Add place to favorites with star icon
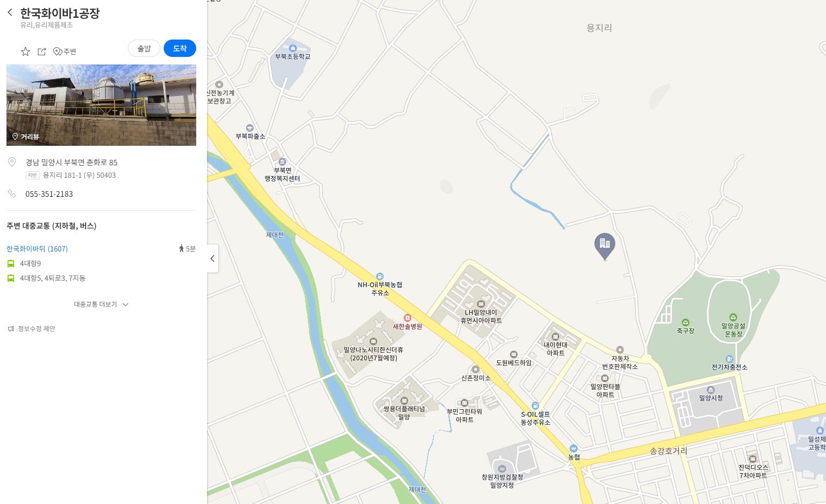 [x=25, y=51]
